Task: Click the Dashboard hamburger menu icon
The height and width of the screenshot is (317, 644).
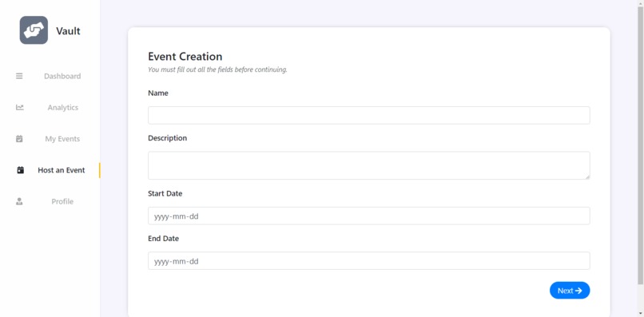Action: (x=19, y=76)
